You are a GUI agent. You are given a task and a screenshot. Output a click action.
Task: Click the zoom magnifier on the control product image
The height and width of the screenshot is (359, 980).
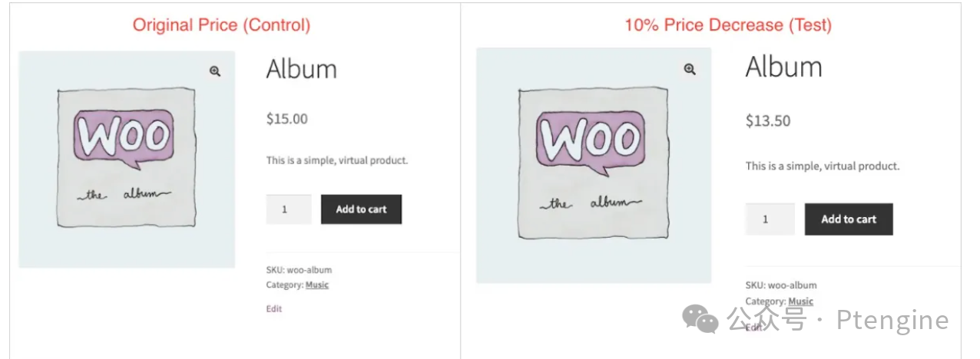point(215,71)
